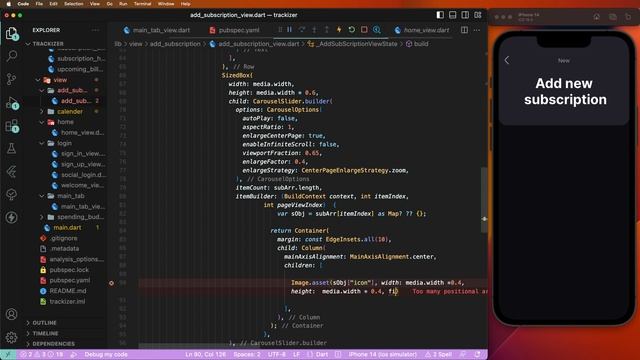Open the Accounts menu icon
Image resolution: width=640 pixels, height=360 pixels.
point(12,314)
